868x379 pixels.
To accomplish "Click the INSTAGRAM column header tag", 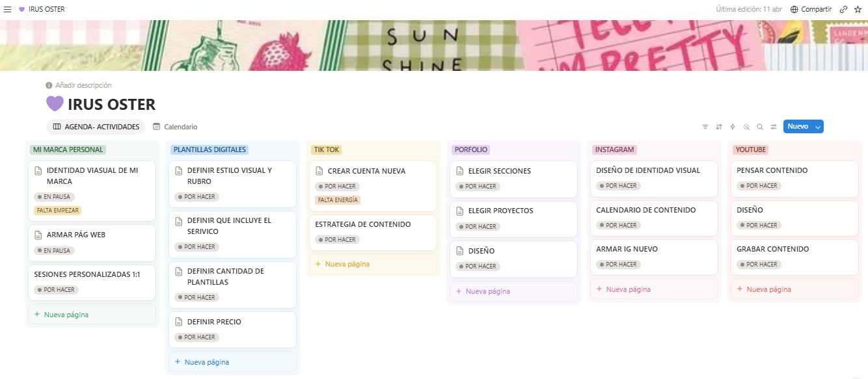I will tap(615, 150).
